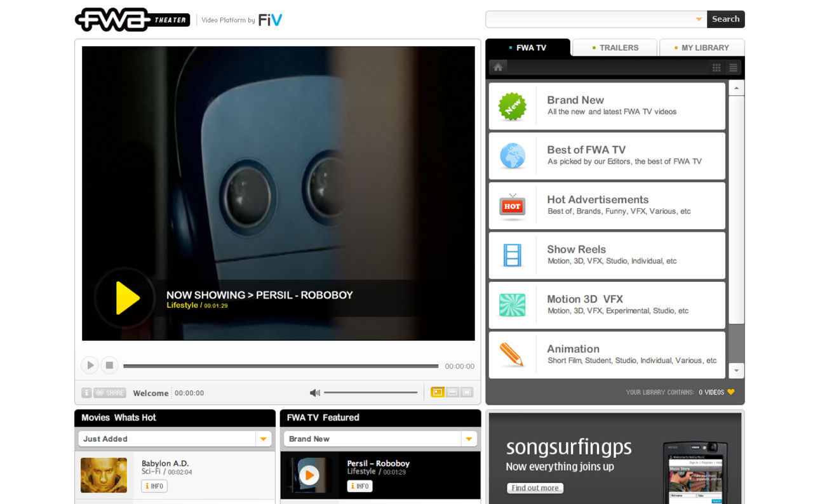Click the channel list scroll up arrow
The image size is (813, 504).
(737, 88)
